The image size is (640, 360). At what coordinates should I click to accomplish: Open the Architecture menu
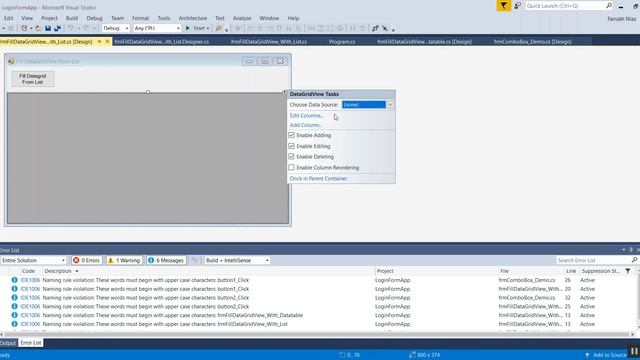[193, 18]
